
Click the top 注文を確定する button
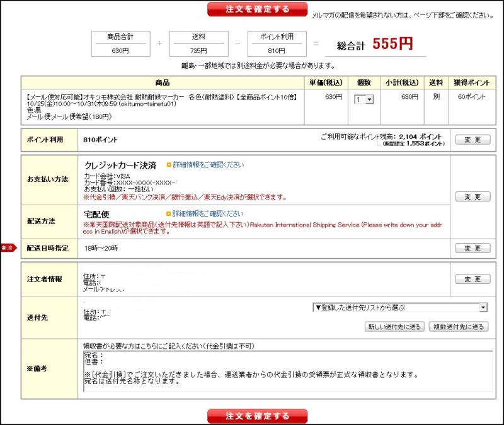tap(257, 9)
